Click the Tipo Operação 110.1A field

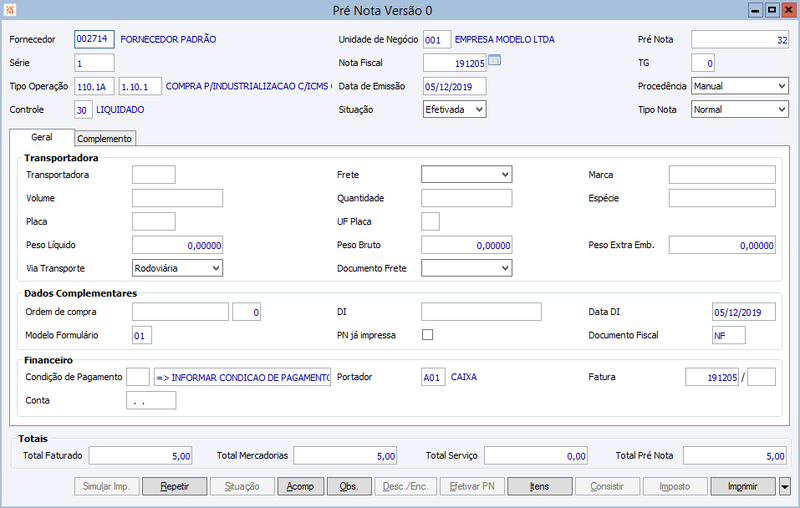click(94, 86)
